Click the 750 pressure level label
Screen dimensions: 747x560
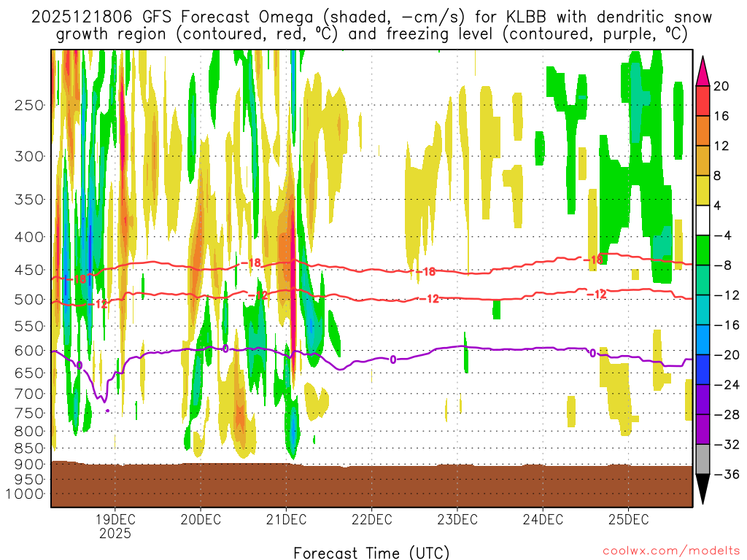[29, 413]
